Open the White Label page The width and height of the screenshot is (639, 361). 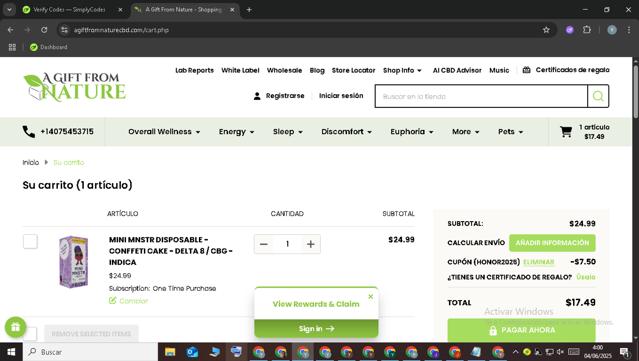(240, 70)
